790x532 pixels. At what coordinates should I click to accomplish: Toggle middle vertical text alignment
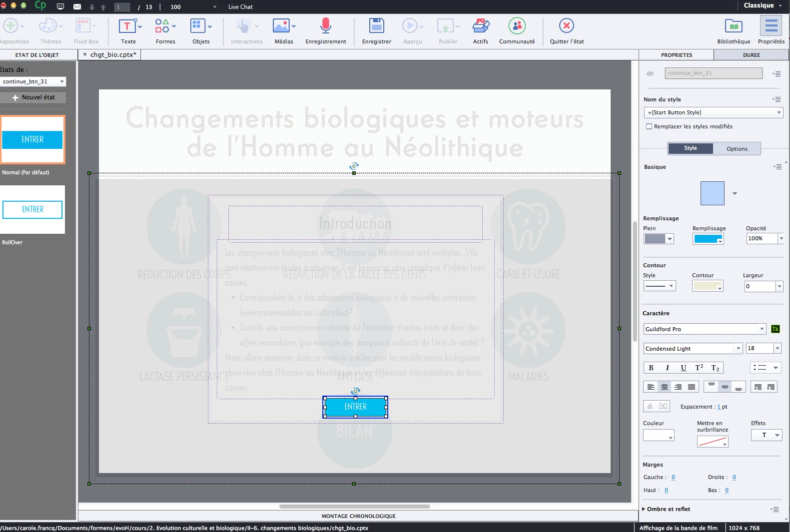pos(725,387)
